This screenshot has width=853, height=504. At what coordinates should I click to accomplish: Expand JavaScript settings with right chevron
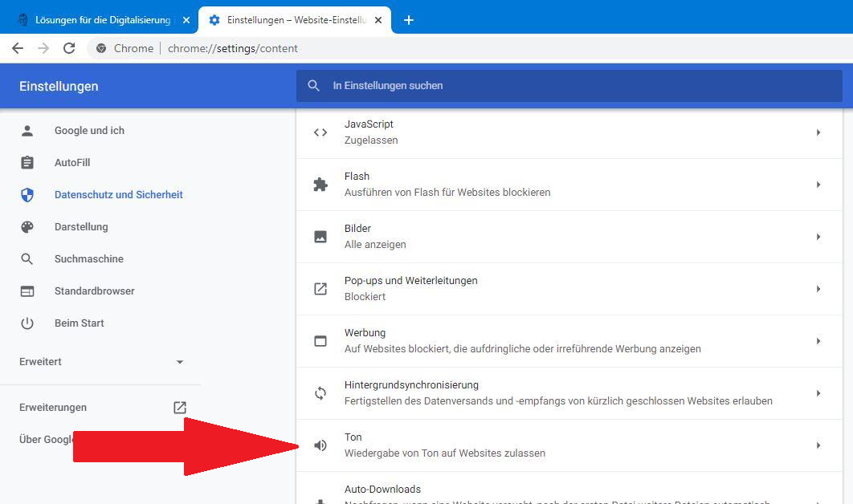point(818,132)
